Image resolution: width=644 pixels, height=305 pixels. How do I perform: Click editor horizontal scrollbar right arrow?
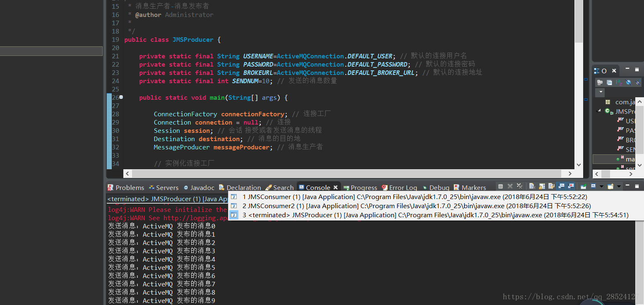click(570, 174)
